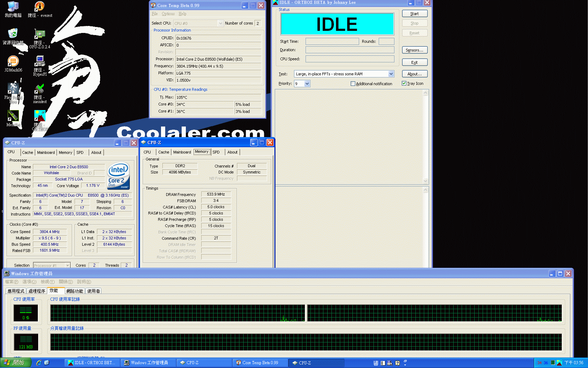Switch to Core Temp Beta taskbar button

260,363
